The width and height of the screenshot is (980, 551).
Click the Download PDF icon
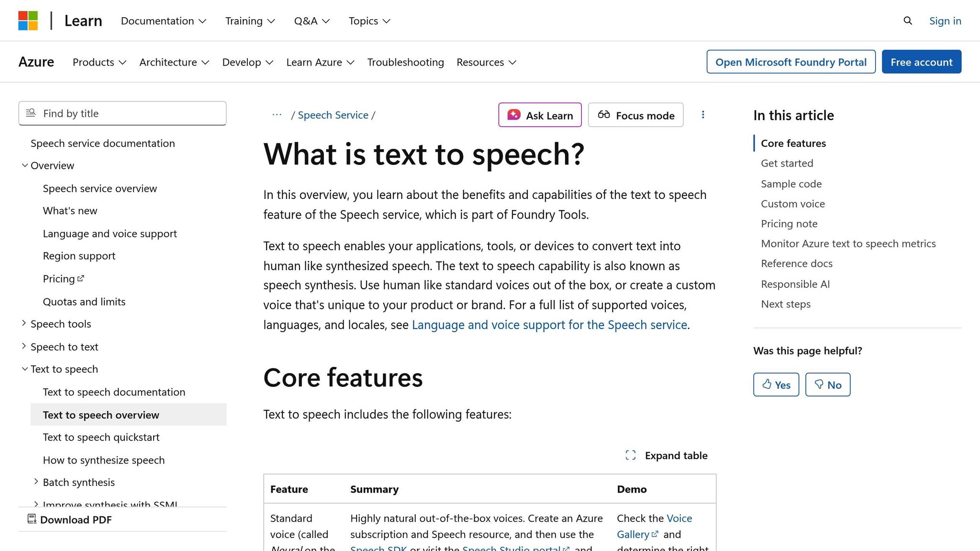(x=32, y=519)
